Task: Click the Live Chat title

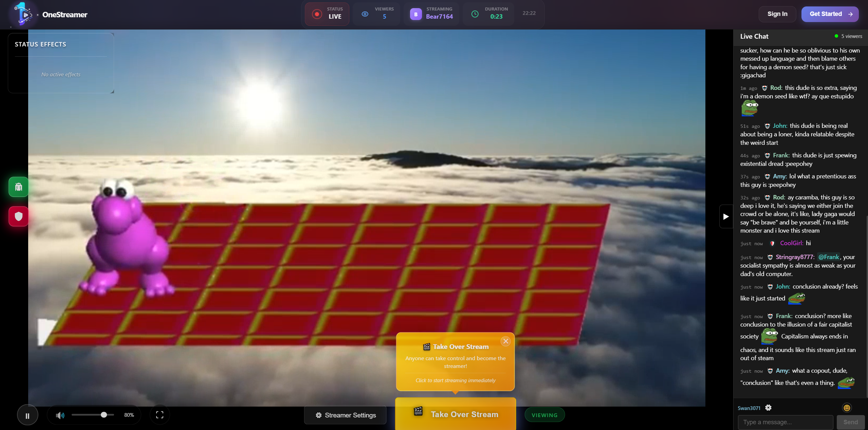Action: [x=754, y=36]
